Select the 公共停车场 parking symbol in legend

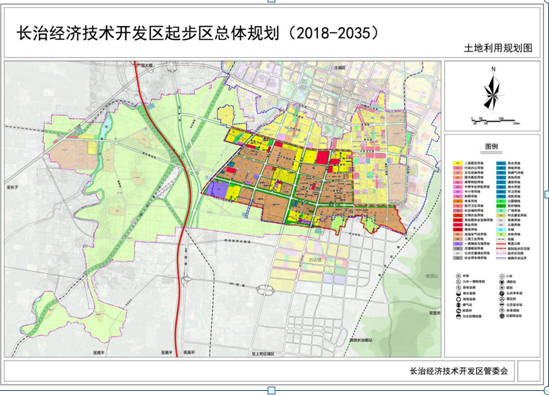[502, 293]
